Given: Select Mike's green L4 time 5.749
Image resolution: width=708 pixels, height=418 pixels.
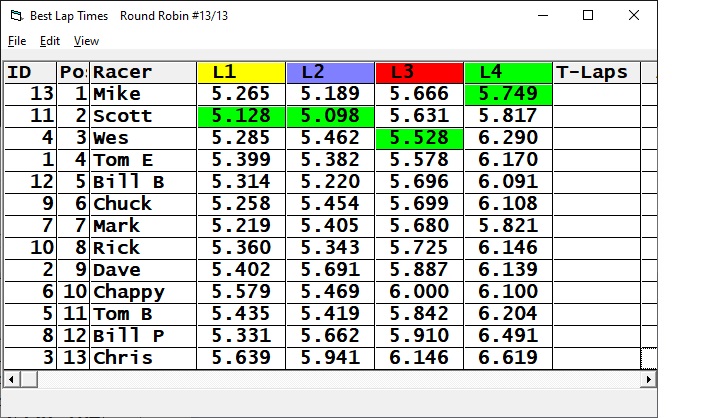Looking at the screenshot, I should tap(508, 94).
